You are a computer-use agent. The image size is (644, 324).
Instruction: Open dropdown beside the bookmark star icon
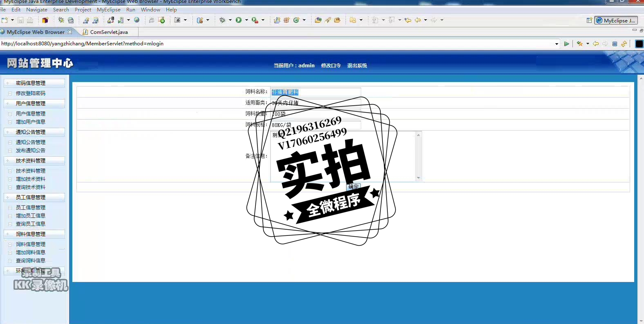(x=588, y=44)
